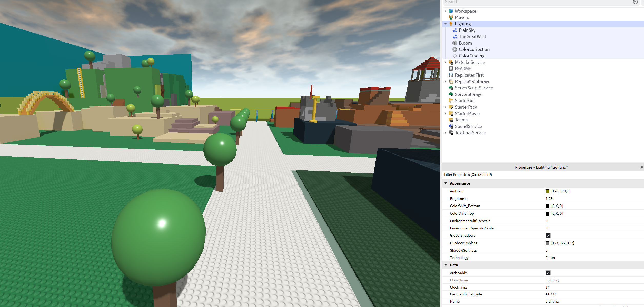
Task: Click the MaterialService icon
Action: click(451, 62)
